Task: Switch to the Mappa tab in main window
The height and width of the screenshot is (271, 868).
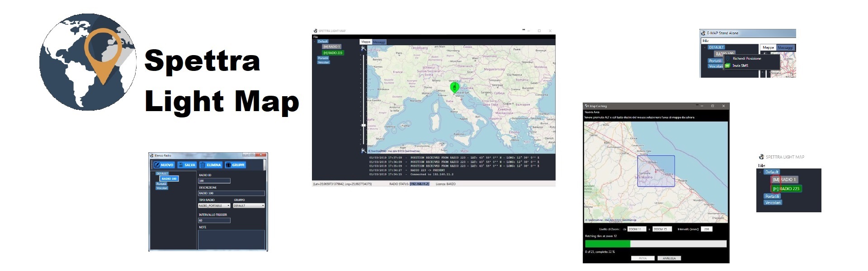Action: tap(366, 42)
